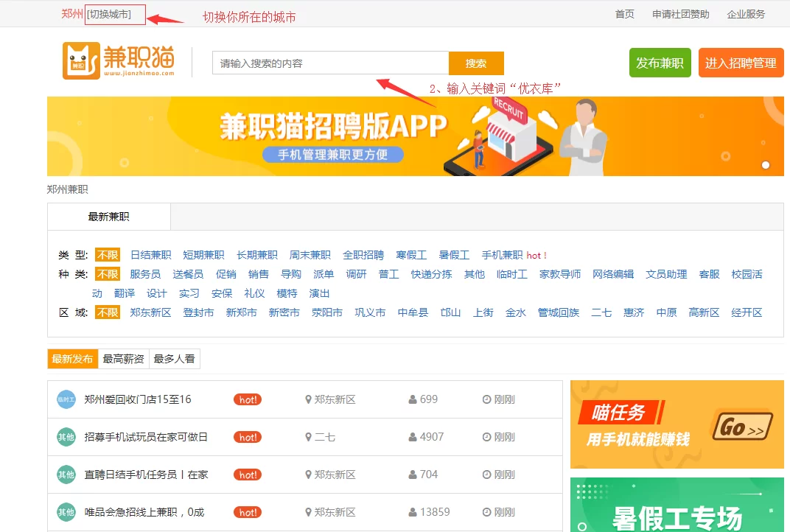Enable the 寒假工 job type filter
Screen dimensions: 790x532
coord(411,255)
